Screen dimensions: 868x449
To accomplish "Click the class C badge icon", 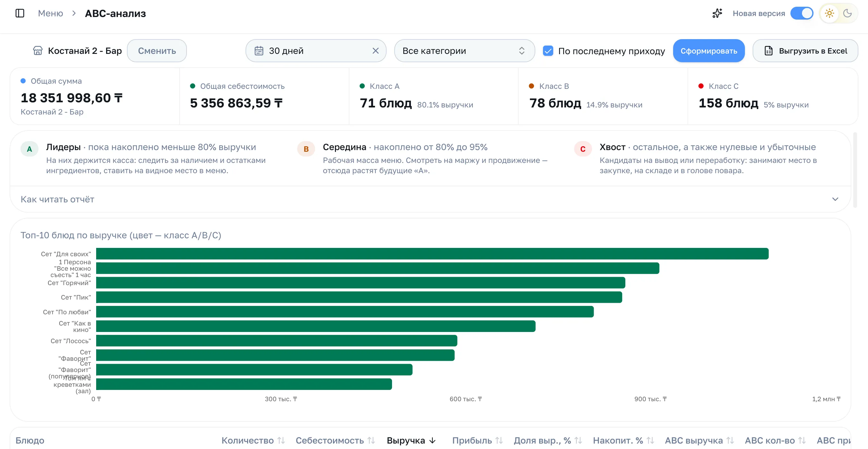I will 583,149.
